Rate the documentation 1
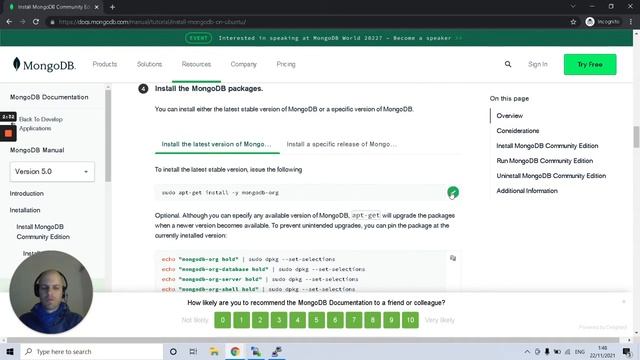Screen dimensions: 640x360 (241, 320)
